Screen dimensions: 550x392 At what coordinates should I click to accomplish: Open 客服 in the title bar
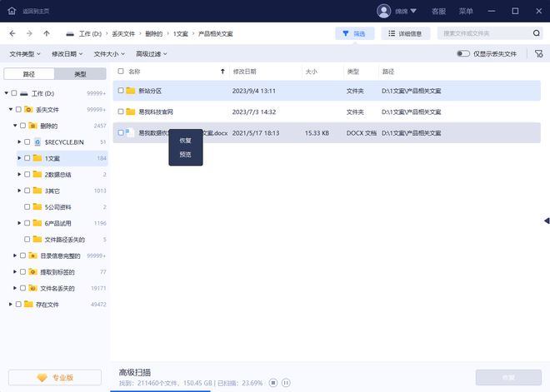438,11
